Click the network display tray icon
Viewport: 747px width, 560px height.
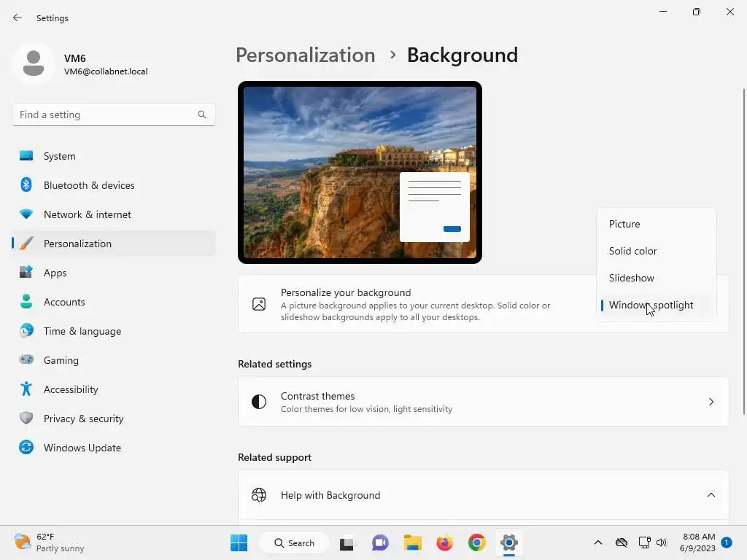click(644, 542)
